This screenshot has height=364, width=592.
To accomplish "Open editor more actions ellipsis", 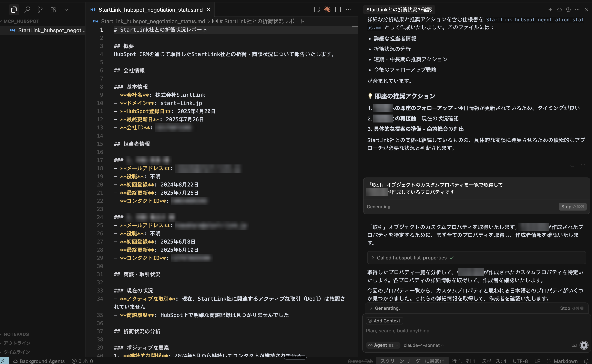I will click(x=348, y=10).
